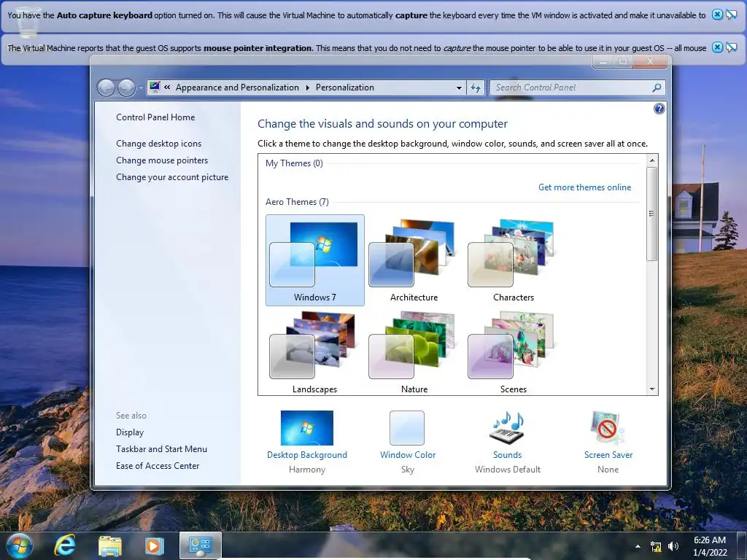The width and height of the screenshot is (747, 560).
Task: Open Change mouse pointers
Action: pos(162,160)
